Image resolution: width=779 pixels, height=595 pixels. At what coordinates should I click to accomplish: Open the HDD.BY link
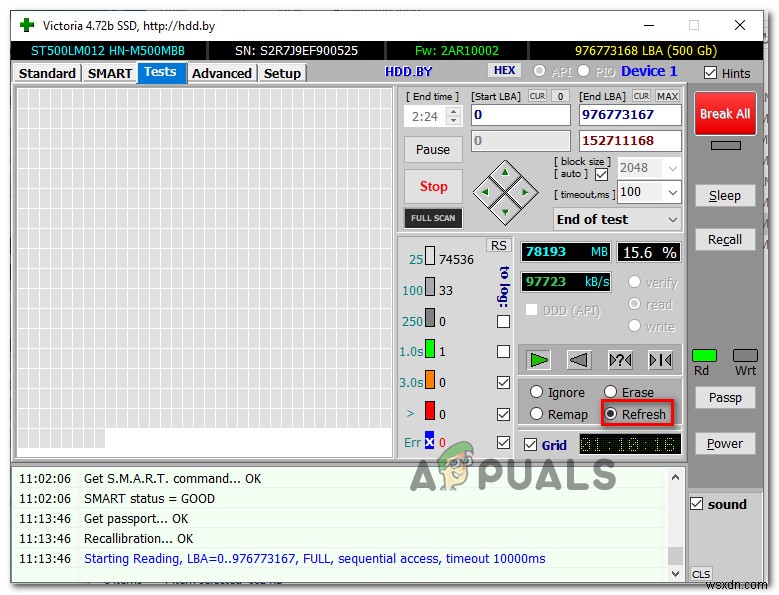(x=408, y=72)
